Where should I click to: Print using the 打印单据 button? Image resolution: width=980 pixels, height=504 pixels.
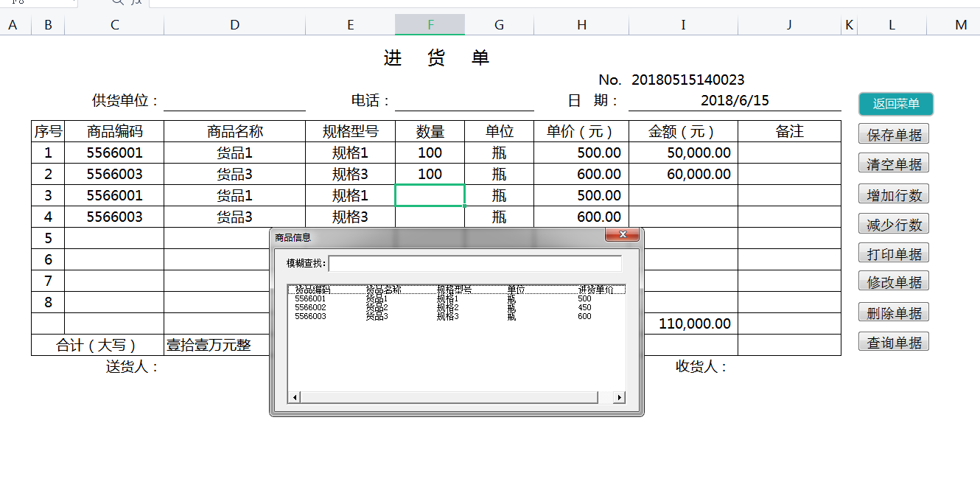click(894, 253)
